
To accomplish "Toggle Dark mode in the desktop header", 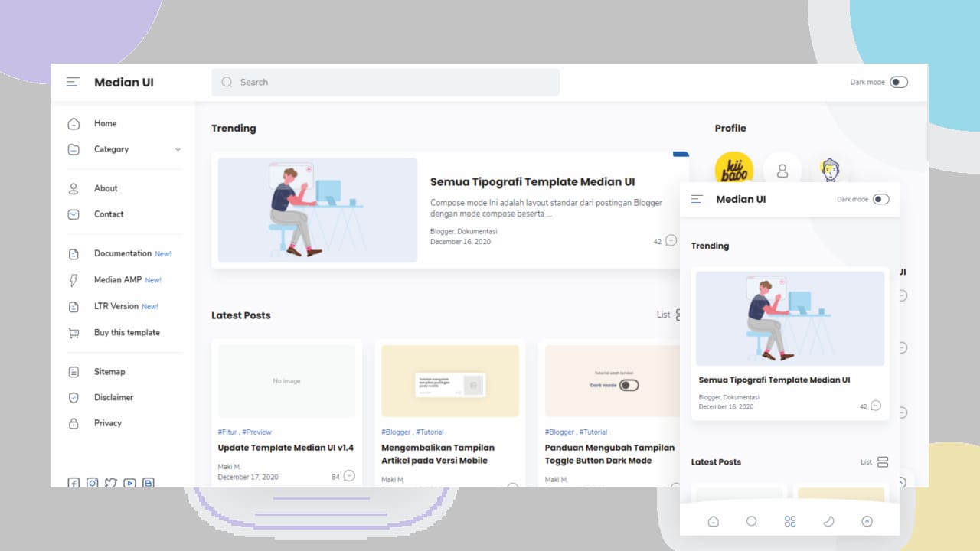I will pos(899,82).
